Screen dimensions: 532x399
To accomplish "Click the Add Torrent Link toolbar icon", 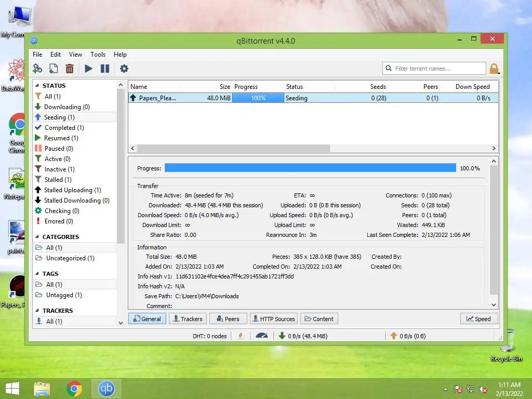I will click(37, 69).
